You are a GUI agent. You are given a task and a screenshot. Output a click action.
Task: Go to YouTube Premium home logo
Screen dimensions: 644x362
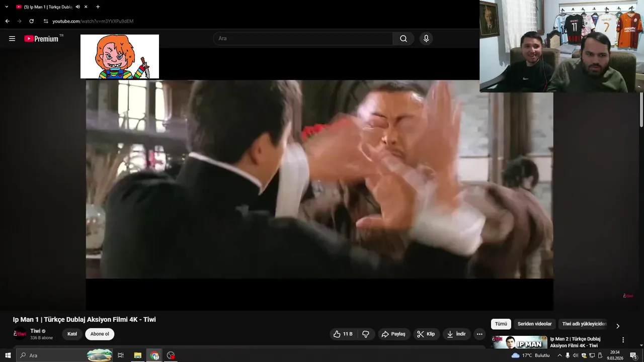point(41,39)
